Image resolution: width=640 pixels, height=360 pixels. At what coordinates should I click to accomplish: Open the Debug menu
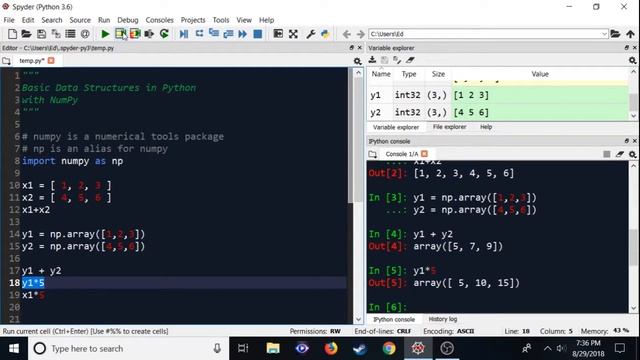[128, 20]
